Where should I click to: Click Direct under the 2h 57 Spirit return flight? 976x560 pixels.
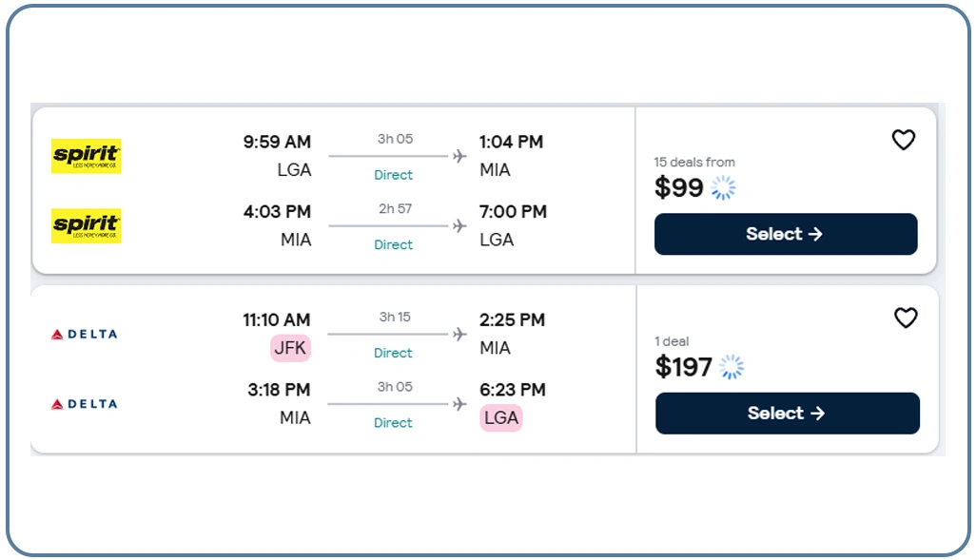[x=393, y=244]
